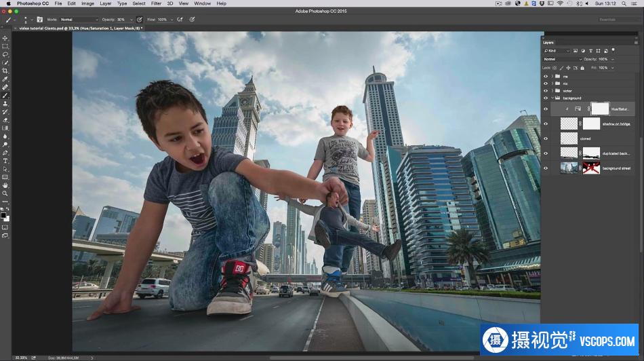Image resolution: width=644 pixels, height=361 pixels.
Task: Click the Layers panel tab
Action: point(548,42)
